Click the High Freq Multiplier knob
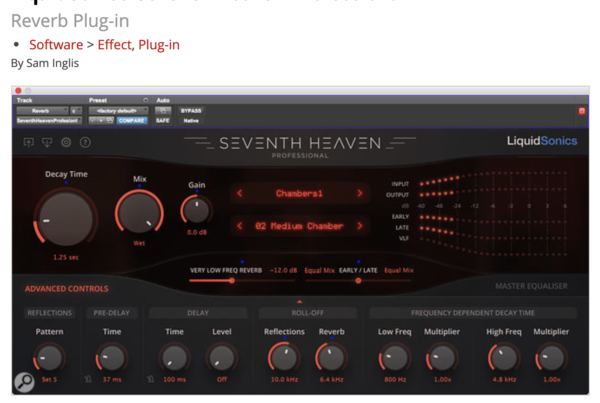This screenshot has width=600, height=403. tap(551, 358)
